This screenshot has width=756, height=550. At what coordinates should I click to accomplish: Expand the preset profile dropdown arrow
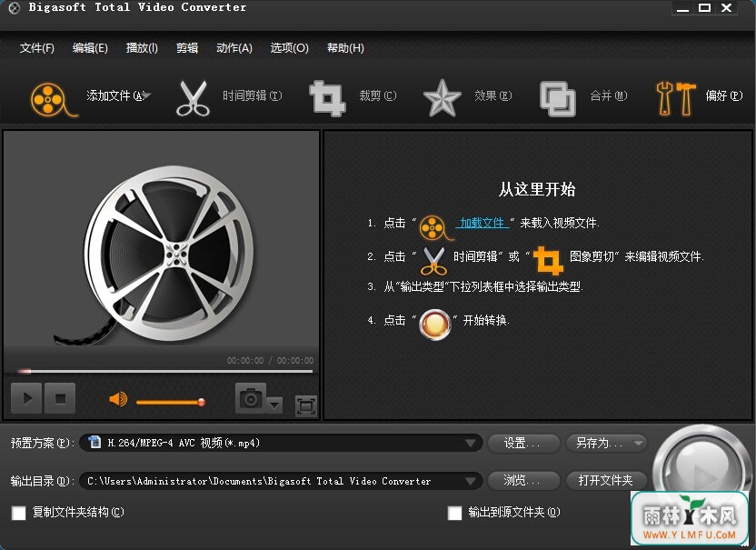[471, 443]
